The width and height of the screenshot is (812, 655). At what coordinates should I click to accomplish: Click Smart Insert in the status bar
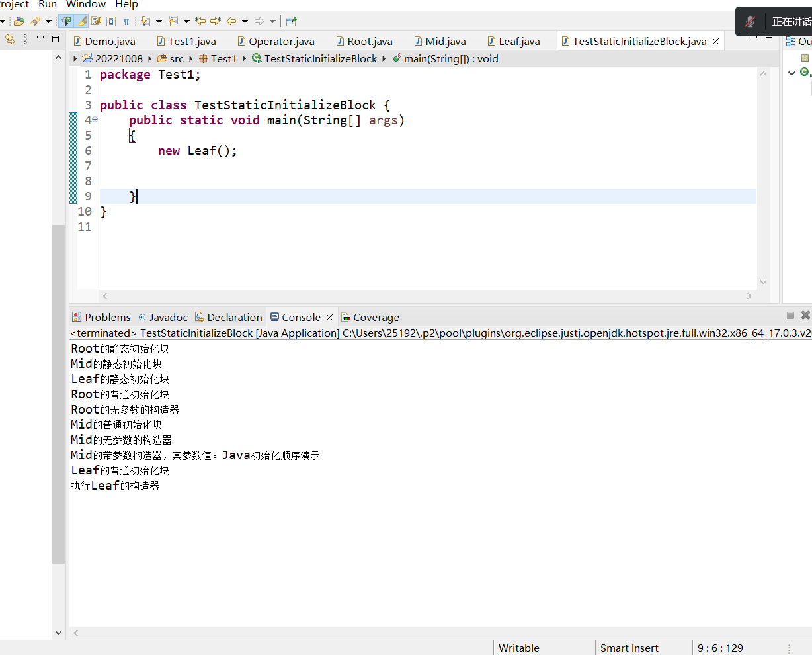pos(629,648)
